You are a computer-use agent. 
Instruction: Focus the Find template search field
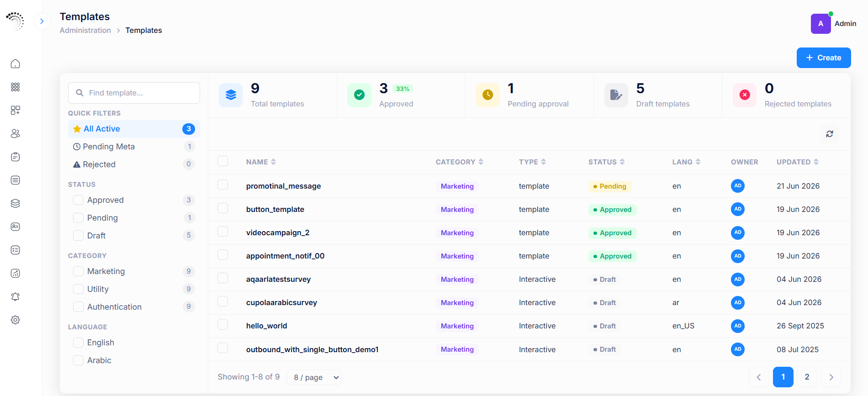[134, 93]
